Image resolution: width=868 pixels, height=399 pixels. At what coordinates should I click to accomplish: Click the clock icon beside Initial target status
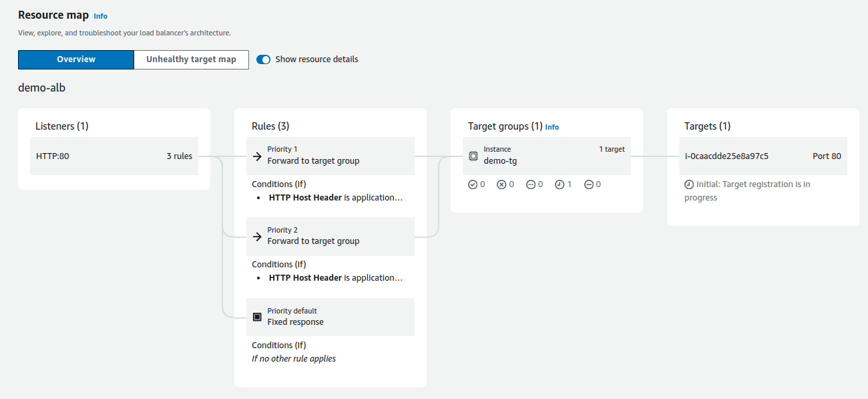coord(689,184)
